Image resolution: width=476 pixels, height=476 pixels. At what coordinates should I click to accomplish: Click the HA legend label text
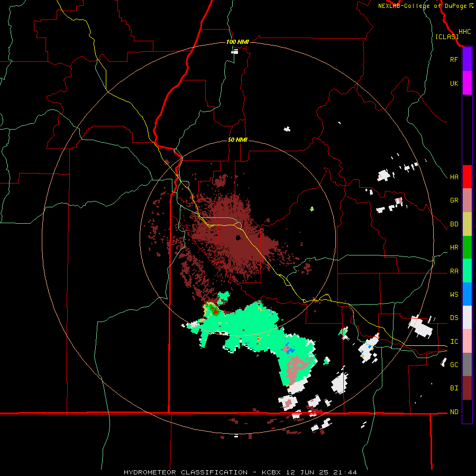454,177
